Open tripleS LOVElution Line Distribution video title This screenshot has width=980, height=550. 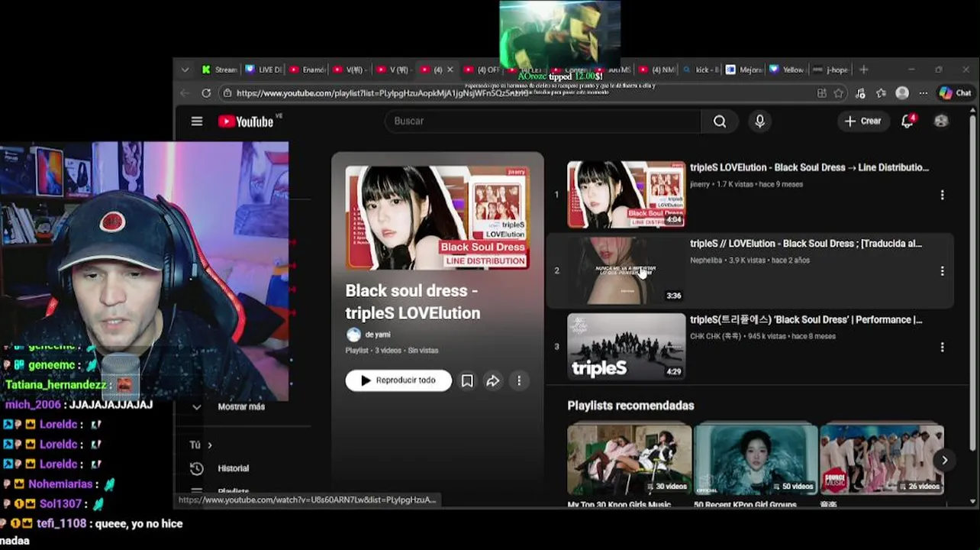809,167
